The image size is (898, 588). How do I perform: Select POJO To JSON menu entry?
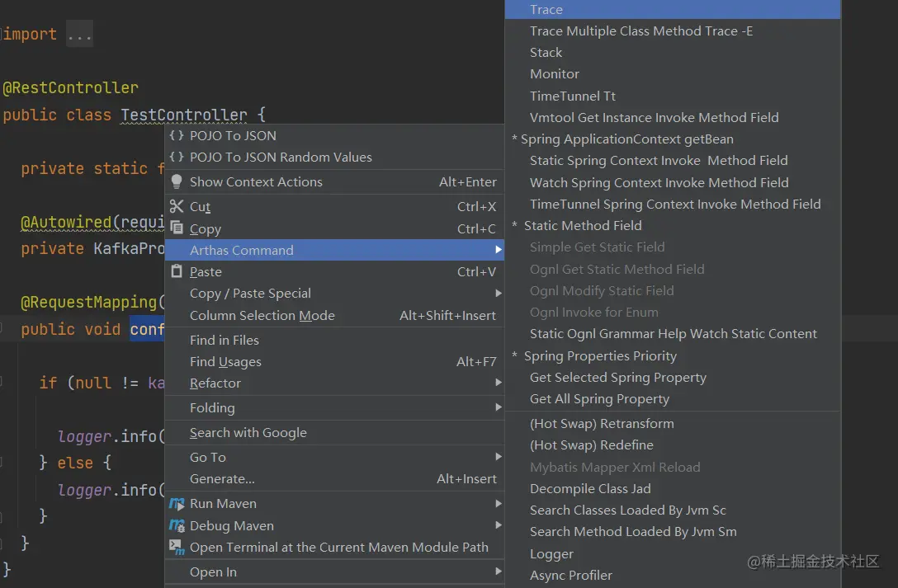334,135
